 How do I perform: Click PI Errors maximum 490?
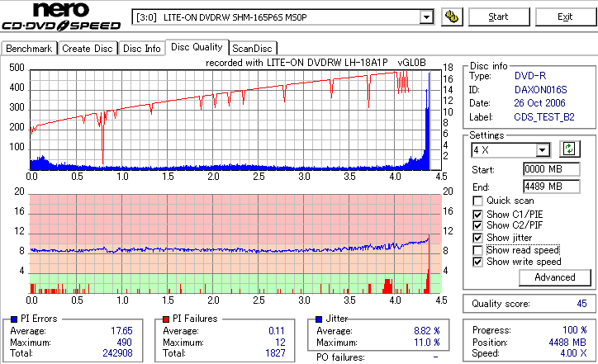(x=125, y=343)
